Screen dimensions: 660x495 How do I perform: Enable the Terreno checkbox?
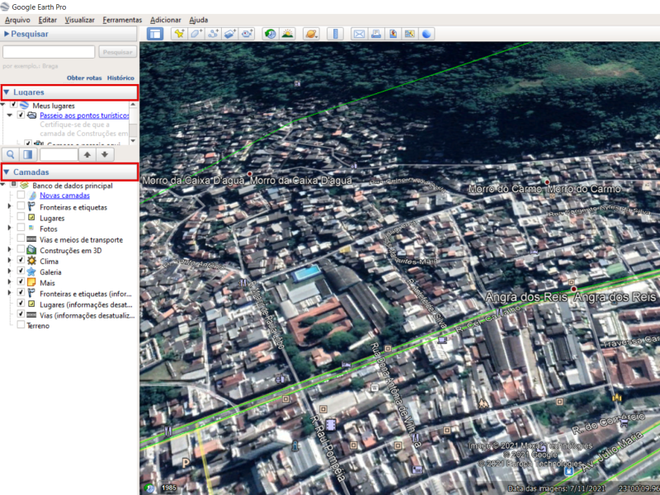(x=21, y=325)
